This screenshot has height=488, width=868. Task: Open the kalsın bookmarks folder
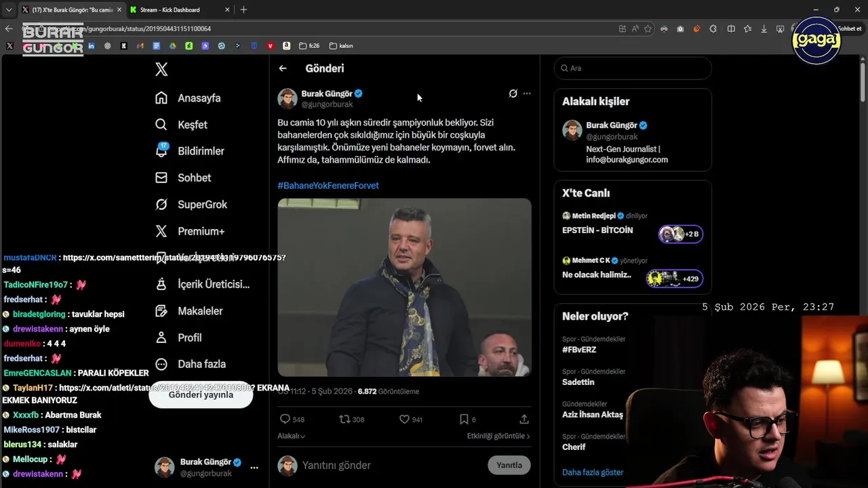tap(341, 46)
